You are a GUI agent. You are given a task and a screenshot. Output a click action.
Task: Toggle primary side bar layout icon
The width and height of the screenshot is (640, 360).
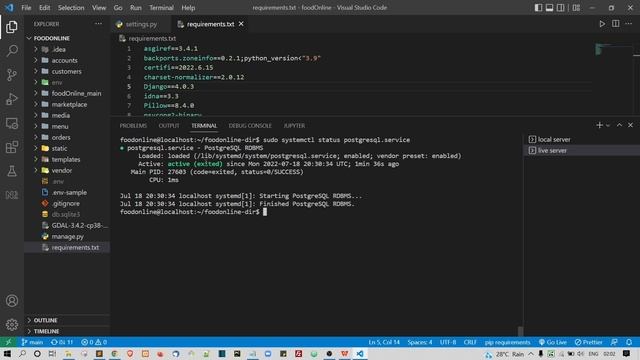(x=538, y=8)
